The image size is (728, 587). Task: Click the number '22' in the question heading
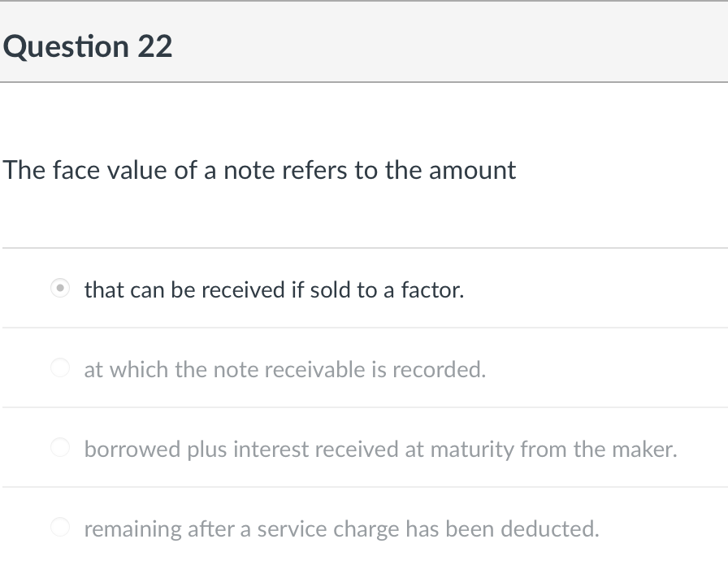click(154, 46)
